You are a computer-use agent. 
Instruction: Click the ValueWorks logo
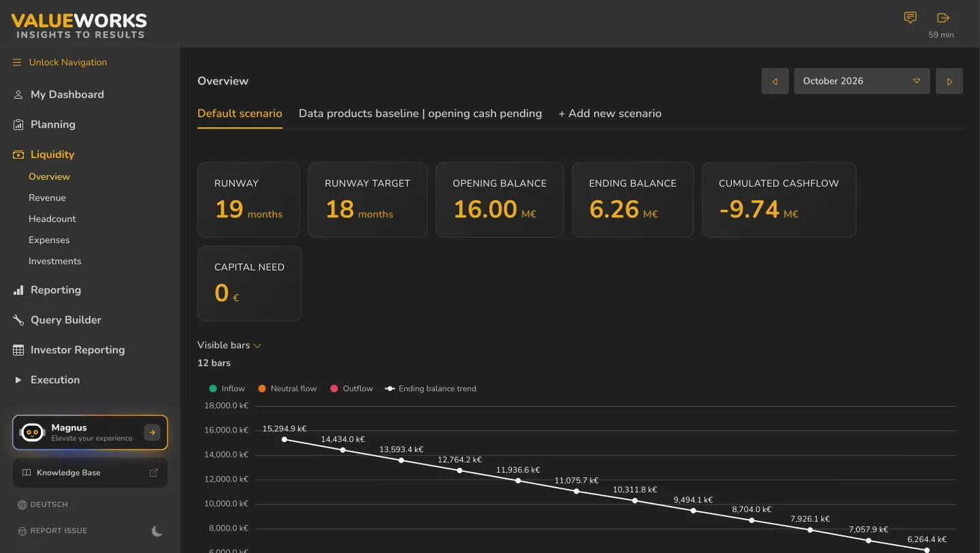[79, 25]
